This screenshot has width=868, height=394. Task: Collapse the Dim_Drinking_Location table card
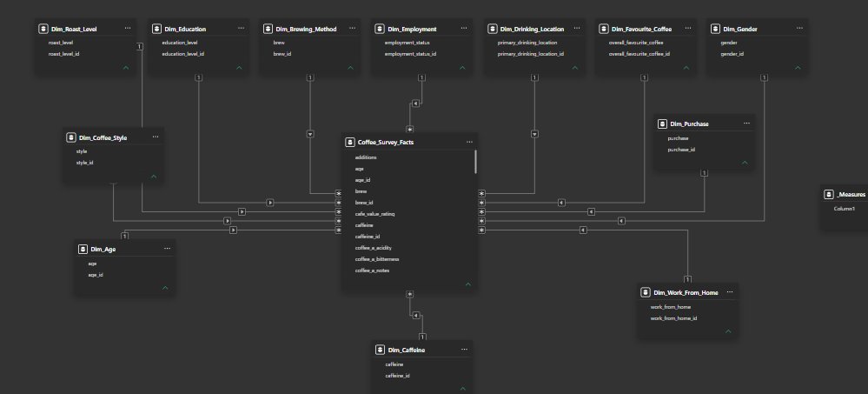[x=574, y=68]
